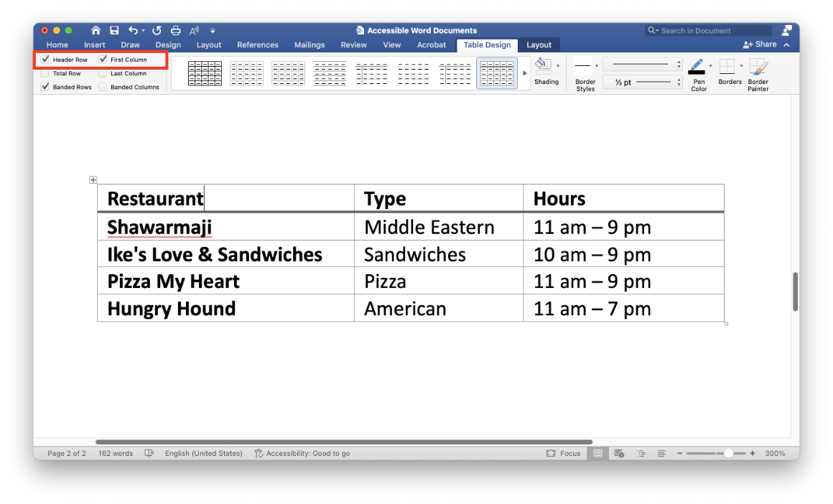
Task: Switch to the References ribbon tab
Action: tap(257, 45)
